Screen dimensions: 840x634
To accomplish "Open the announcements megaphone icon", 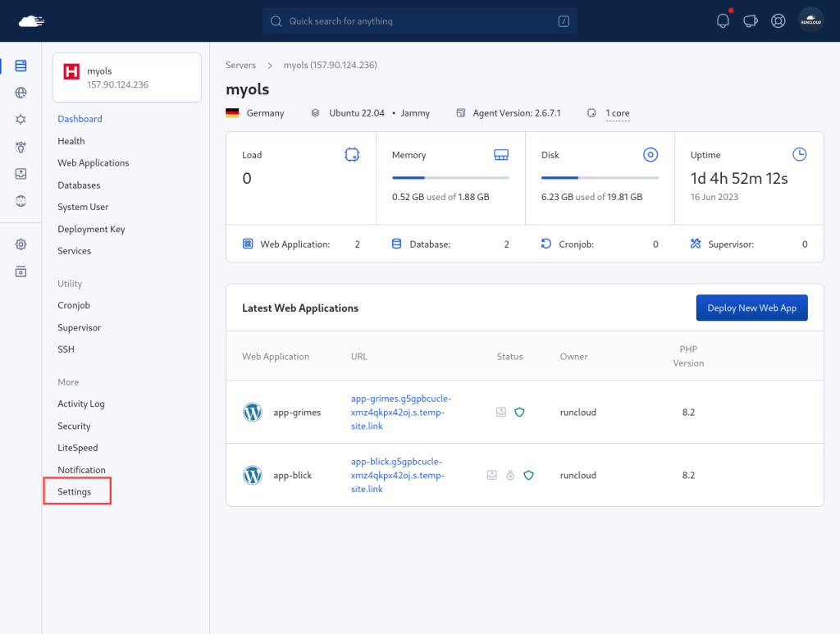I will click(x=751, y=21).
